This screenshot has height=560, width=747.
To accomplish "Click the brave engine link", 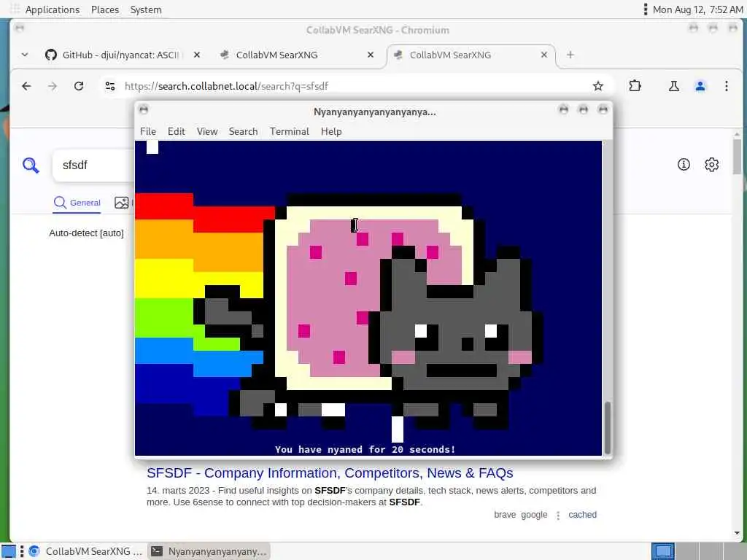I will click(x=505, y=515).
